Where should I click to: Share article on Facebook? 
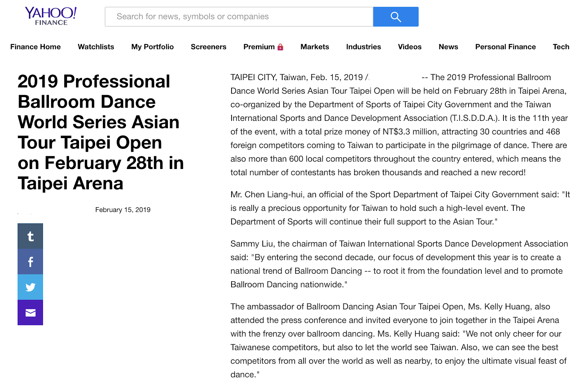pos(31,262)
